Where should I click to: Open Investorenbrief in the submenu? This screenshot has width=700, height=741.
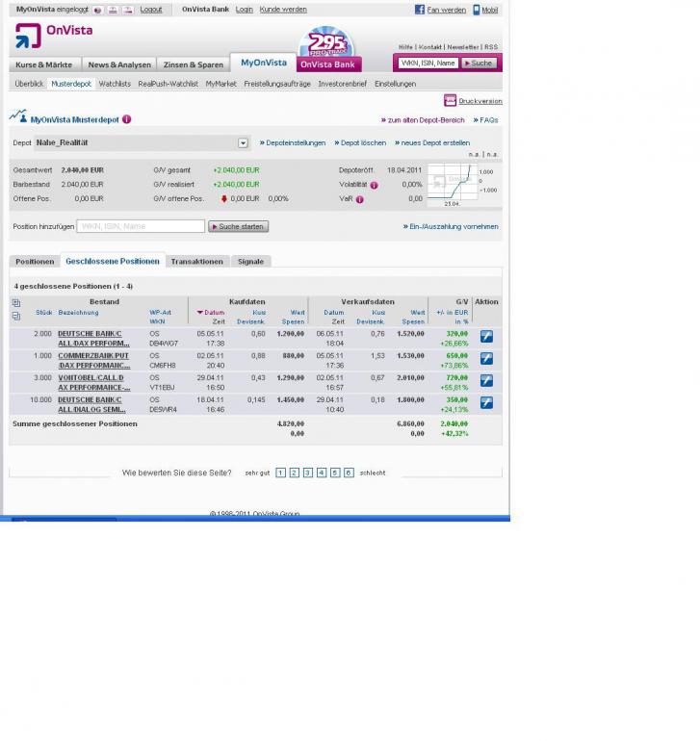point(343,84)
